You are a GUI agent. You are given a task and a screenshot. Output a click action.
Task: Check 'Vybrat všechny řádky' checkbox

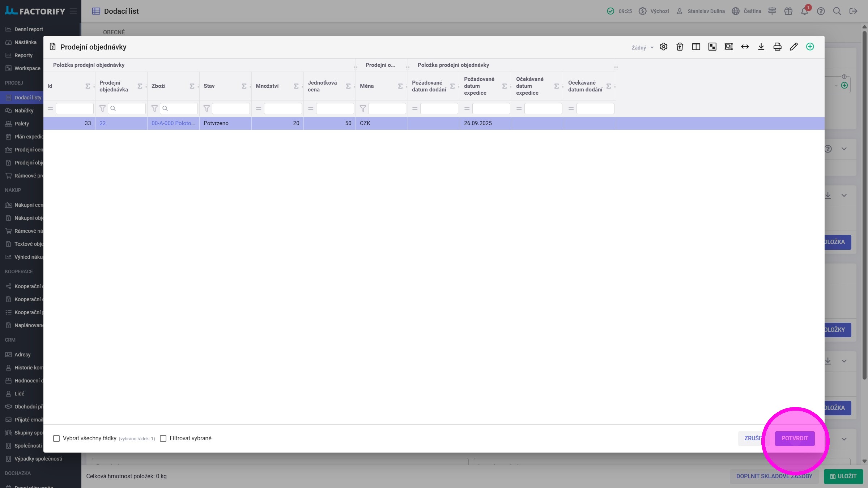pyautogui.click(x=56, y=438)
